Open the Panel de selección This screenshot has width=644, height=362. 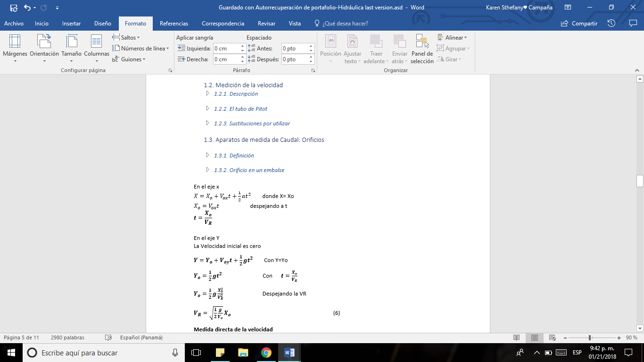(x=422, y=49)
